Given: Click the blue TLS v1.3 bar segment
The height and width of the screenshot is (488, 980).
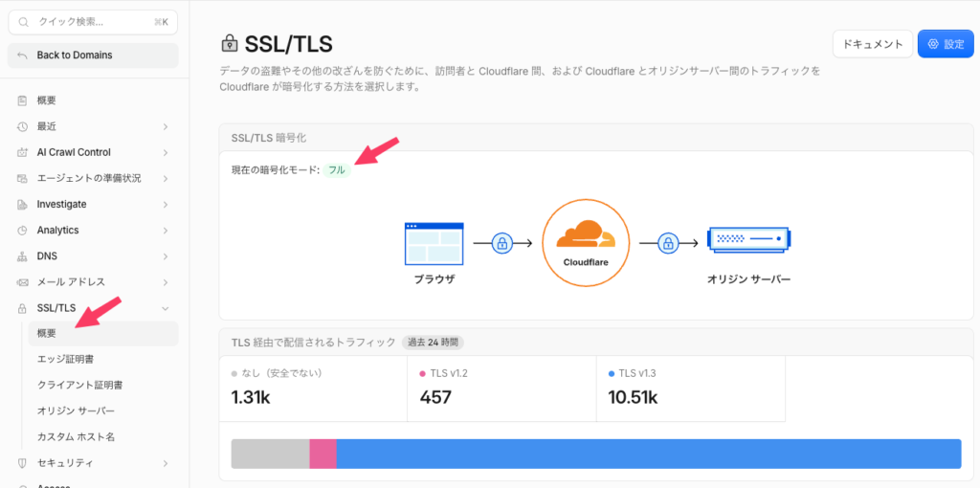Looking at the screenshot, I should [649, 454].
